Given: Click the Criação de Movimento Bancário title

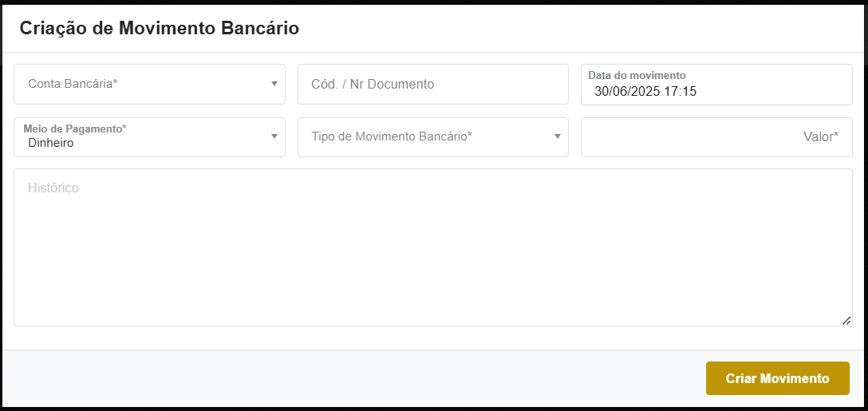Looking at the screenshot, I should 160,28.
